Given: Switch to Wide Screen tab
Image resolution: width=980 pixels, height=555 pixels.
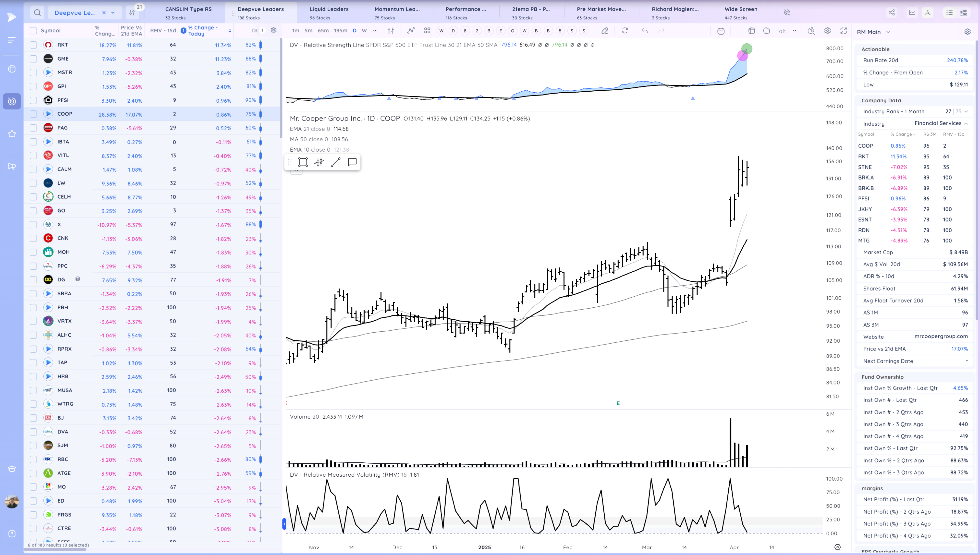Looking at the screenshot, I should (741, 12).
